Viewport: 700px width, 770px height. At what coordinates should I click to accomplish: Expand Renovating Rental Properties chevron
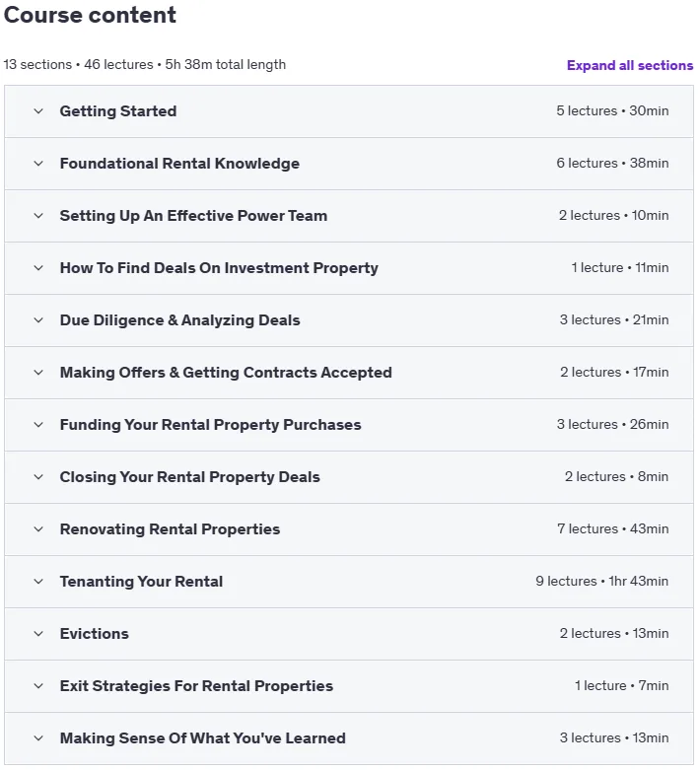click(x=38, y=529)
